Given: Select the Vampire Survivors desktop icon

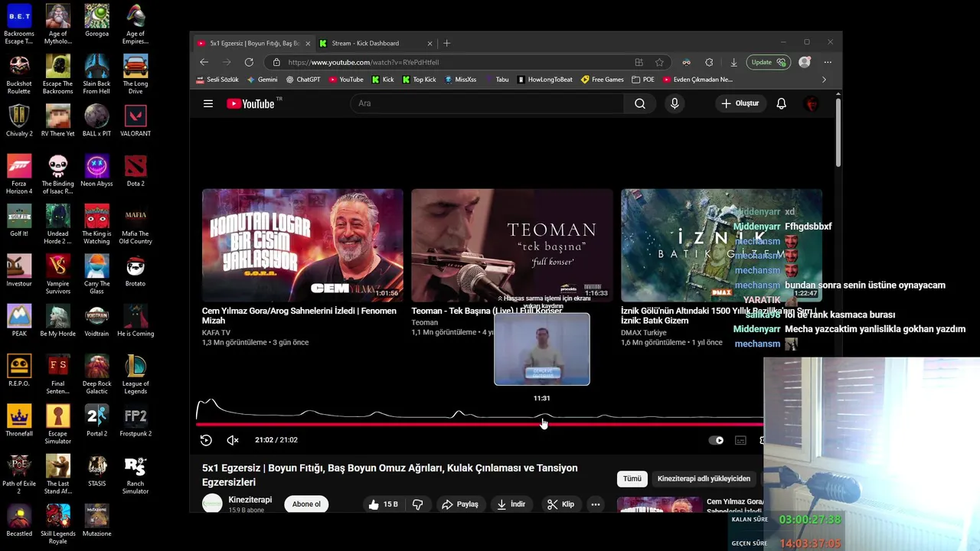Looking at the screenshot, I should pos(57,274).
